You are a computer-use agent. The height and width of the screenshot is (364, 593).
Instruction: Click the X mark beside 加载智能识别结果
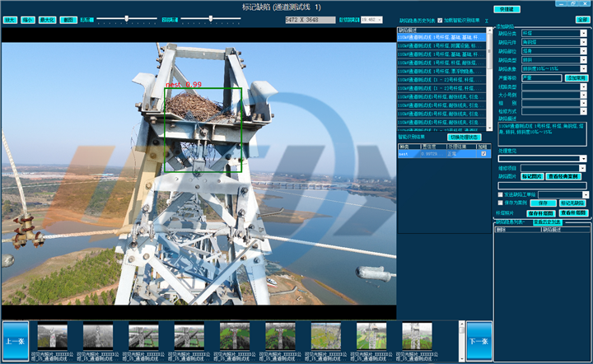click(x=487, y=21)
